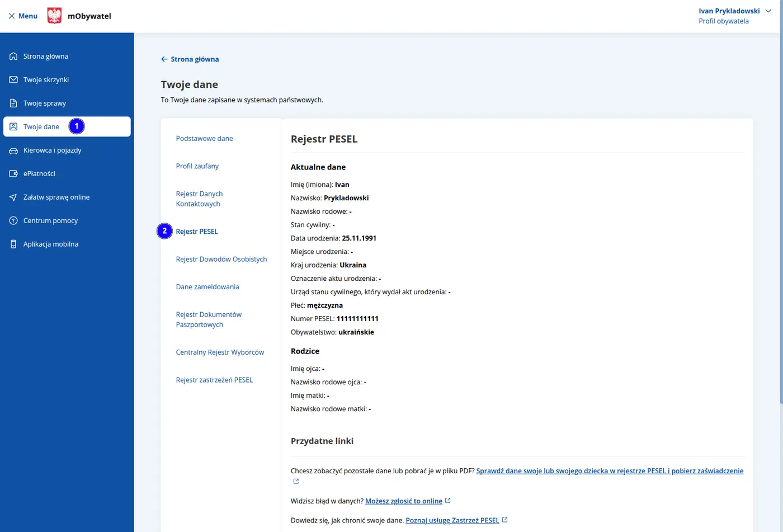Click the surname value Prykladowski
Screen dimensions: 783x532
coord(346,198)
